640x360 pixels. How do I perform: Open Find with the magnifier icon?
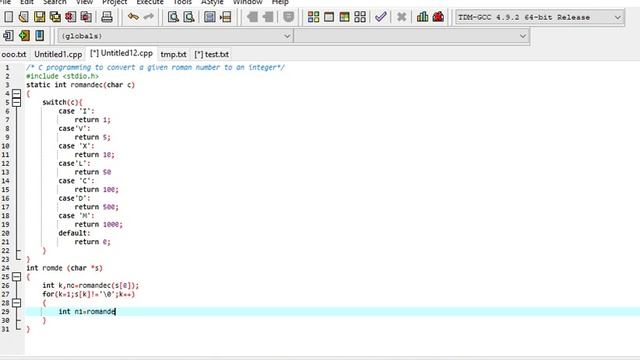[173, 17]
